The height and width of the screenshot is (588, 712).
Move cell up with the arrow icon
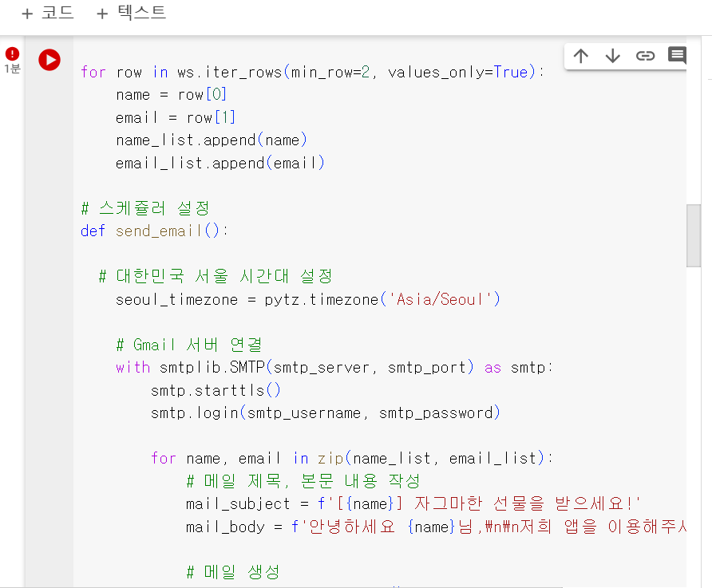click(581, 56)
